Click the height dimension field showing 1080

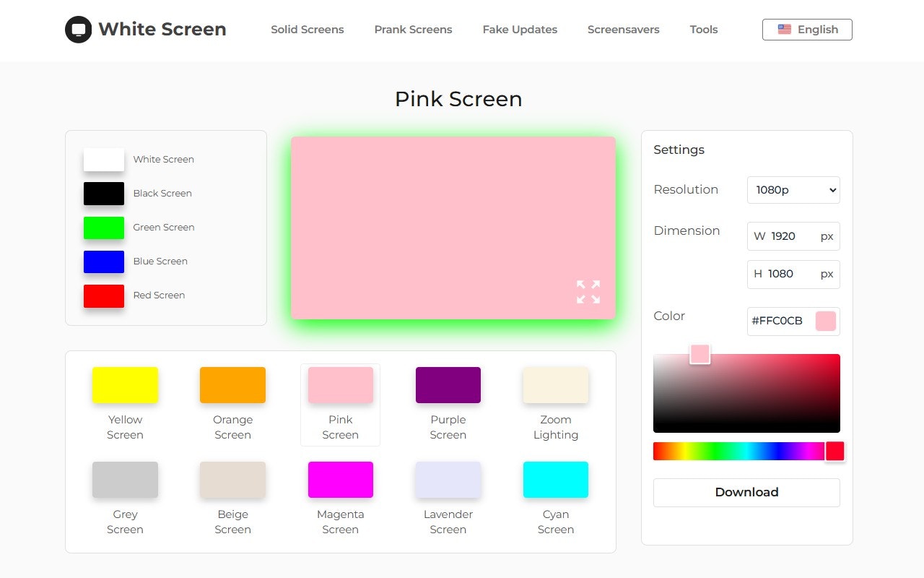click(x=793, y=275)
